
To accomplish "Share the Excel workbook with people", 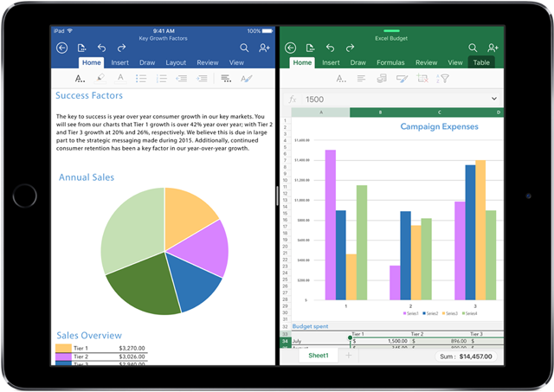I will tap(493, 48).
